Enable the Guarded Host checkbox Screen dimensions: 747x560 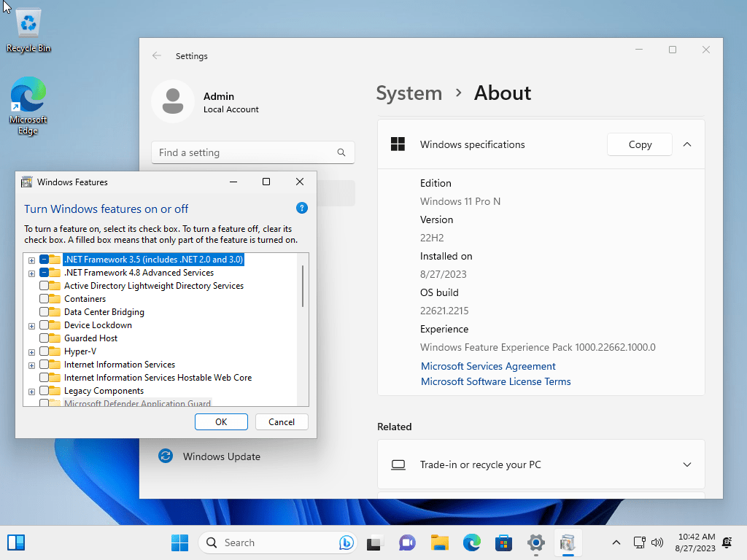[44, 338]
